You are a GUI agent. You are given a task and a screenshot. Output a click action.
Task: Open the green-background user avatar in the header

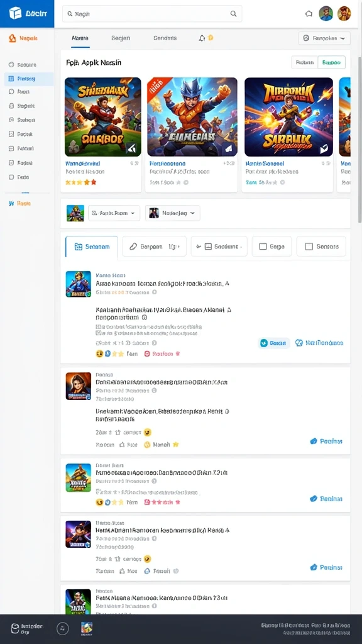point(326,14)
